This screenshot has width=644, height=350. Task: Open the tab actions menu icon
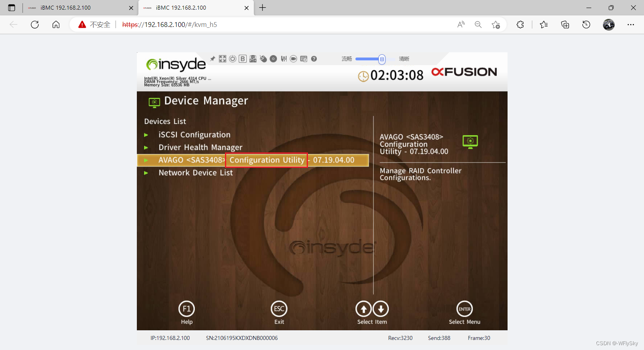(12, 8)
